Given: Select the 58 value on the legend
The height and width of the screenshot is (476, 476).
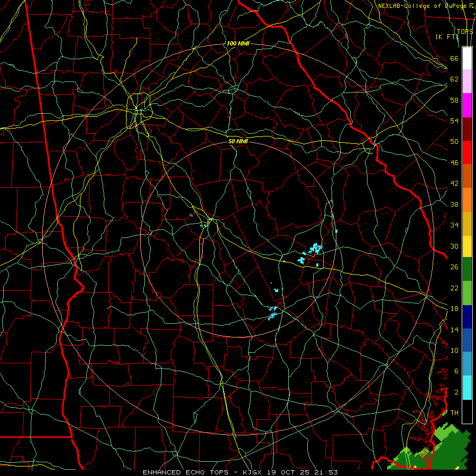Looking at the screenshot, I should tap(454, 100).
